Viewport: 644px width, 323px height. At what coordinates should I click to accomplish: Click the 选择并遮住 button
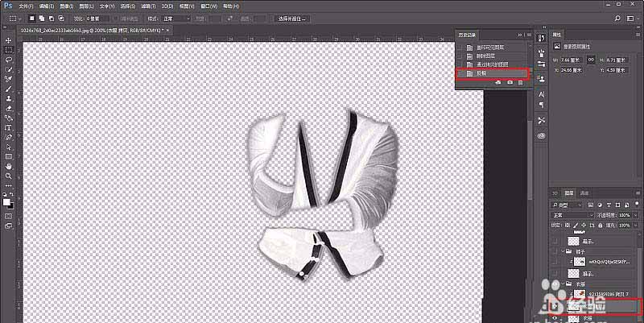[293, 18]
